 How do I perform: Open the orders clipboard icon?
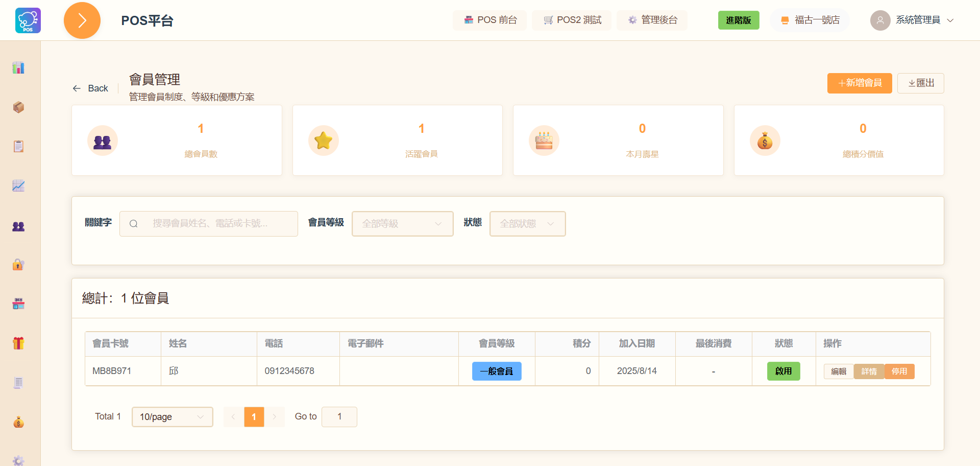[18, 146]
